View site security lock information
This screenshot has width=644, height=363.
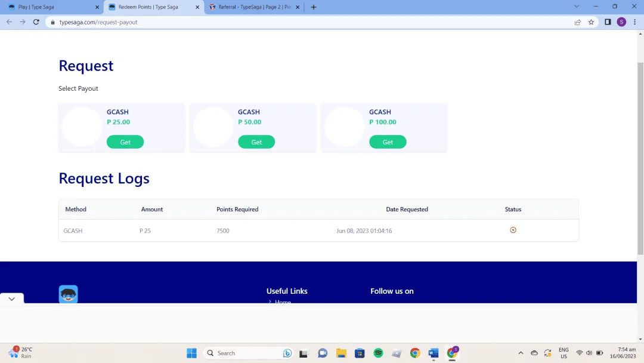pyautogui.click(x=52, y=22)
